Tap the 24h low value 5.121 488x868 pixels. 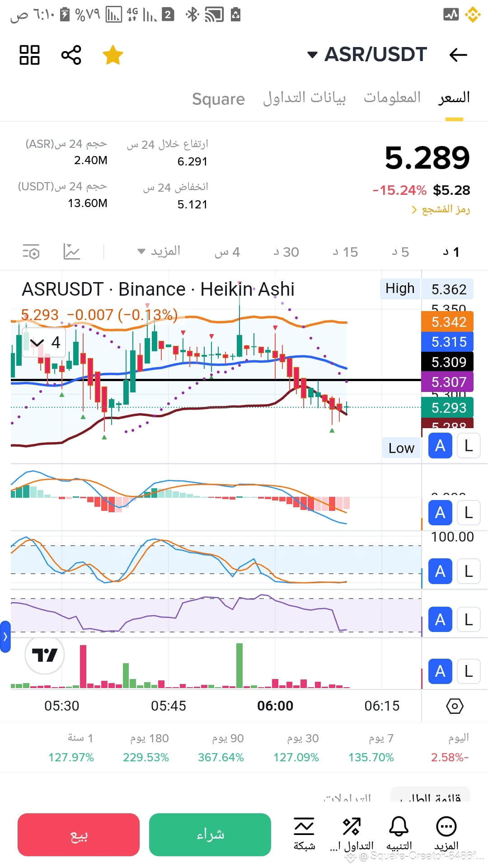[192, 204]
